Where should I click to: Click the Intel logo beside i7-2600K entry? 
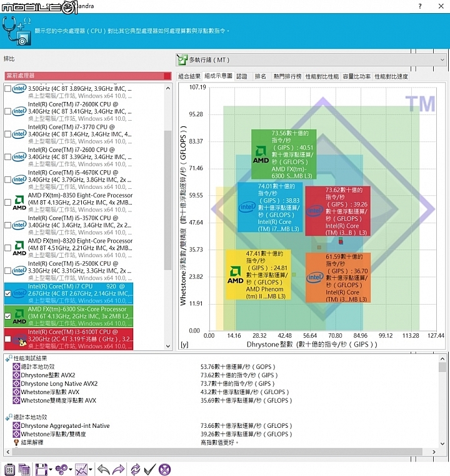click(x=19, y=111)
